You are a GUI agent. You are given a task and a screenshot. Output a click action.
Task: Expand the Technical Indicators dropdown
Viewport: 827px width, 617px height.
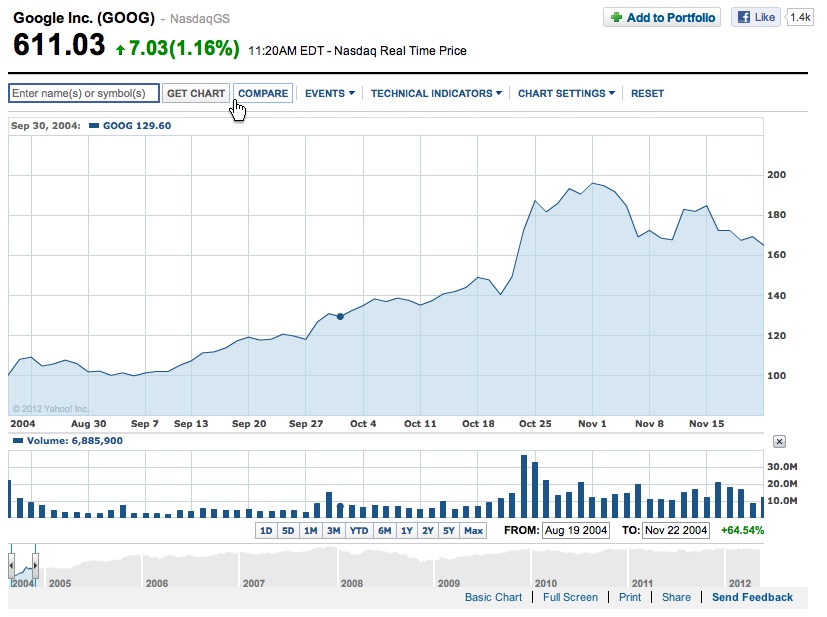tap(436, 93)
